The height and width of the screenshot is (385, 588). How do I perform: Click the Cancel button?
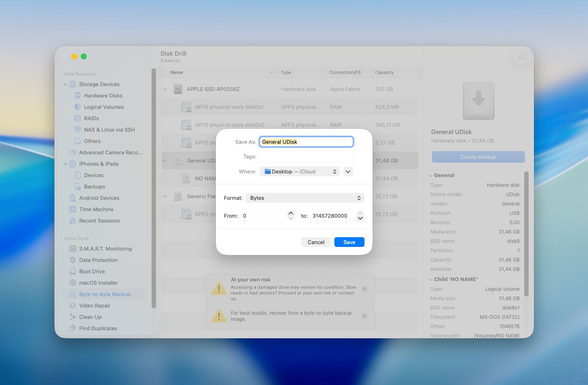click(x=316, y=242)
